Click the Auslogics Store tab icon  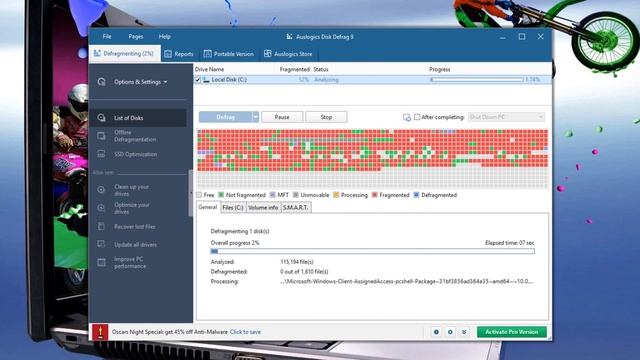pos(268,54)
